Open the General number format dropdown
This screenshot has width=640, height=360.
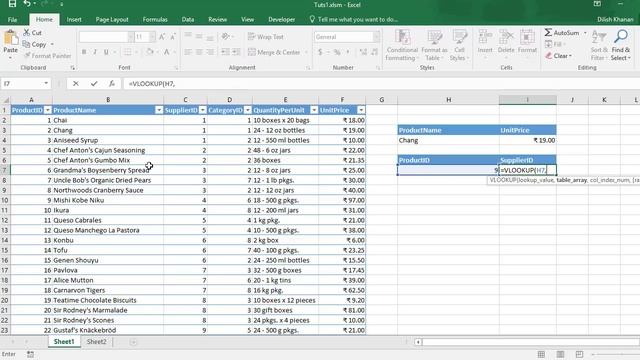pyautogui.click(x=376, y=37)
